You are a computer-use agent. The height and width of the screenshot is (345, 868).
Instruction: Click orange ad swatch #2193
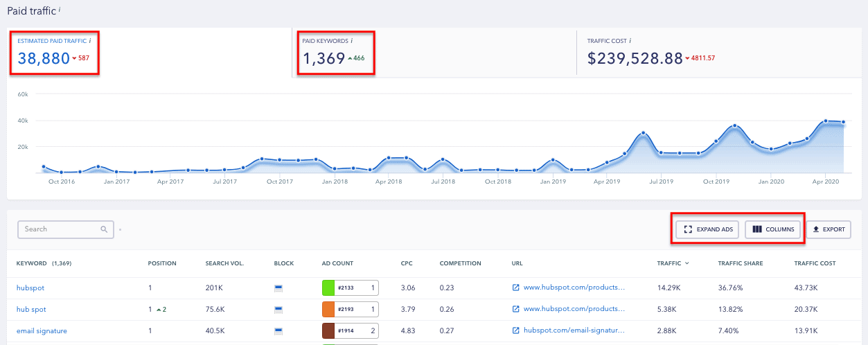pos(328,309)
